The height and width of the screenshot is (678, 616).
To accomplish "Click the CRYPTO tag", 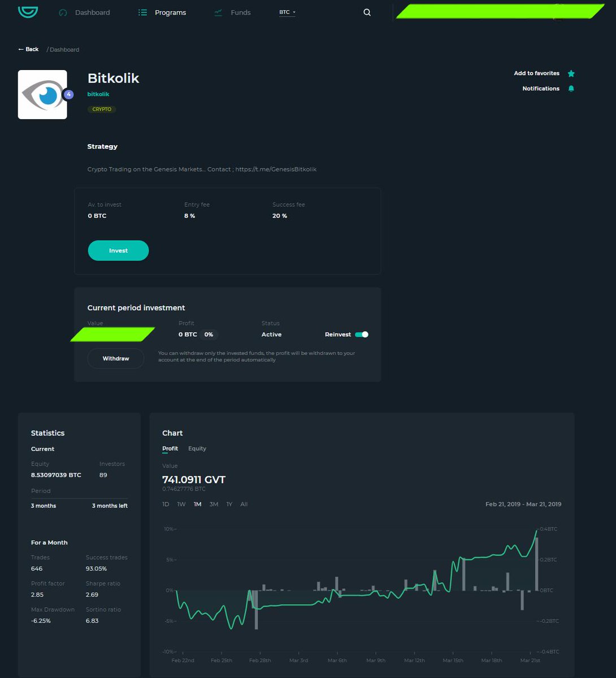I will (102, 109).
